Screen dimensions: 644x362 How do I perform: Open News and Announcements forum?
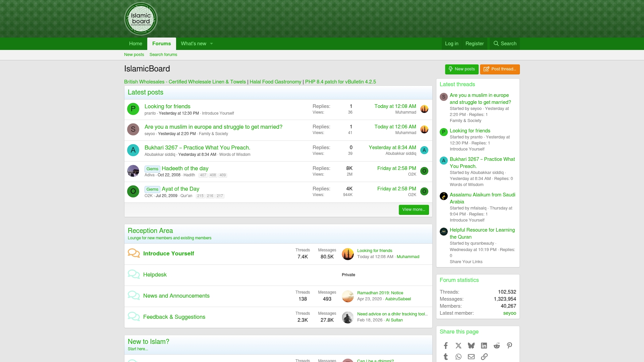point(176,296)
